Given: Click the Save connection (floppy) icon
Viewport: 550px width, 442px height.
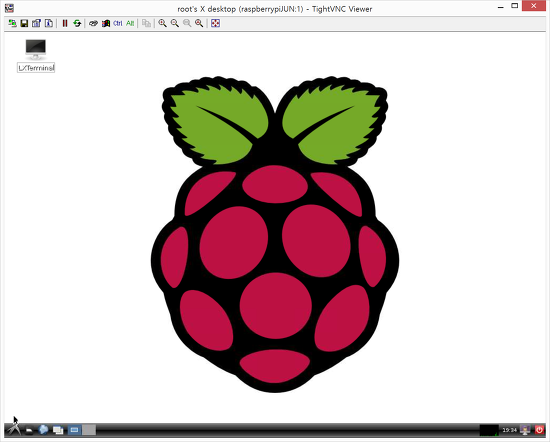Looking at the screenshot, I should (x=24, y=23).
